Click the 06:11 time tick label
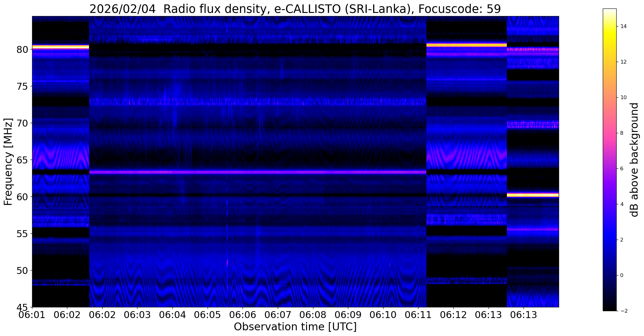The image size is (644, 336). click(418, 315)
